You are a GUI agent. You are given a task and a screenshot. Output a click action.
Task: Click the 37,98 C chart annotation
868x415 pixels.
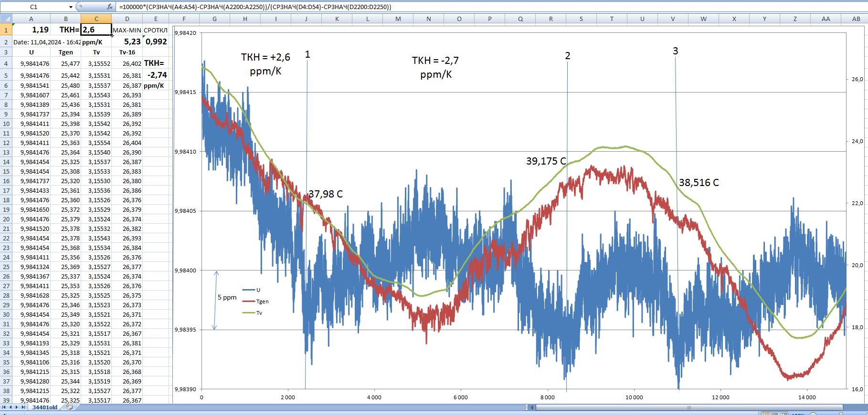(x=326, y=194)
